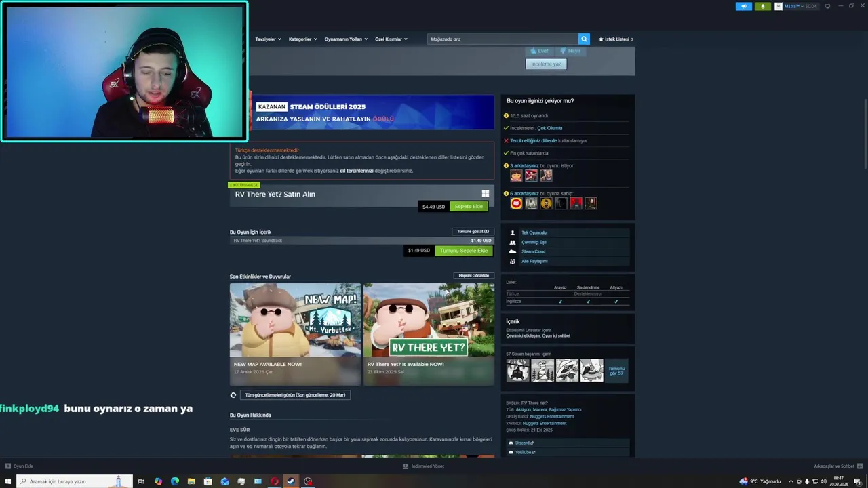Image resolution: width=868 pixels, height=488 pixels.
Task: Click Tümüne göz at (1) button
Action: pyautogui.click(x=473, y=231)
